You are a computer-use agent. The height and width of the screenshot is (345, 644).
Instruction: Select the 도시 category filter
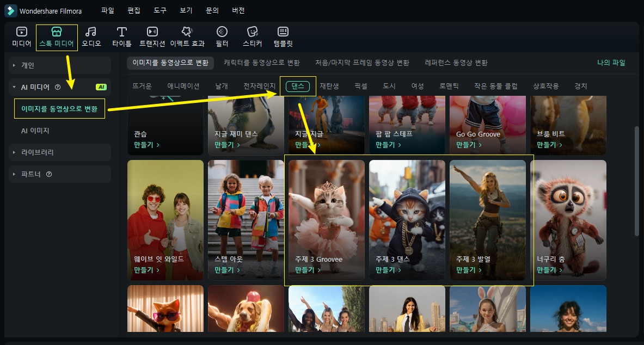tap(389, 86)
